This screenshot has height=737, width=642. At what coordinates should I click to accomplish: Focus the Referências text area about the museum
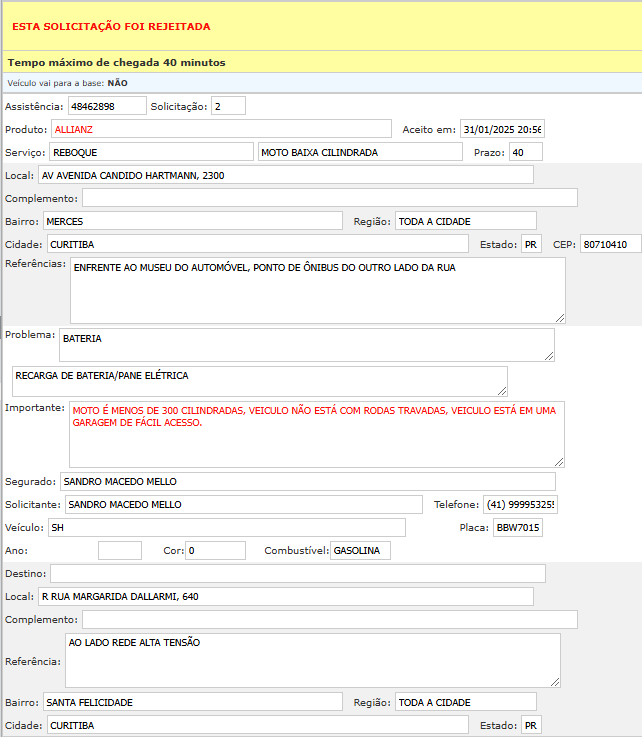click(x=317, y=290)
